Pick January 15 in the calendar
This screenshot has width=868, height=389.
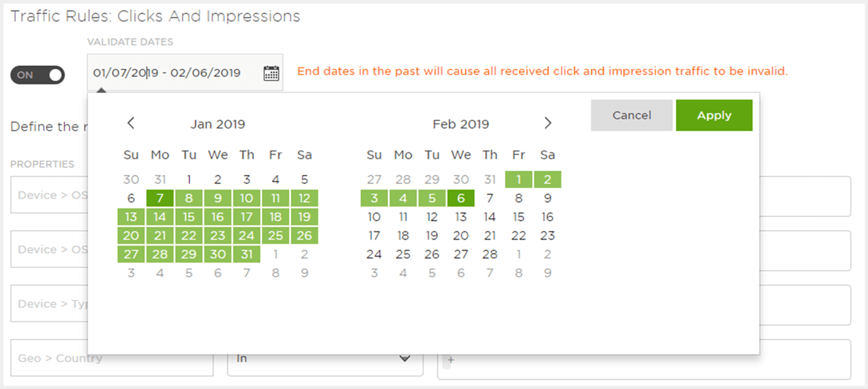189,217
